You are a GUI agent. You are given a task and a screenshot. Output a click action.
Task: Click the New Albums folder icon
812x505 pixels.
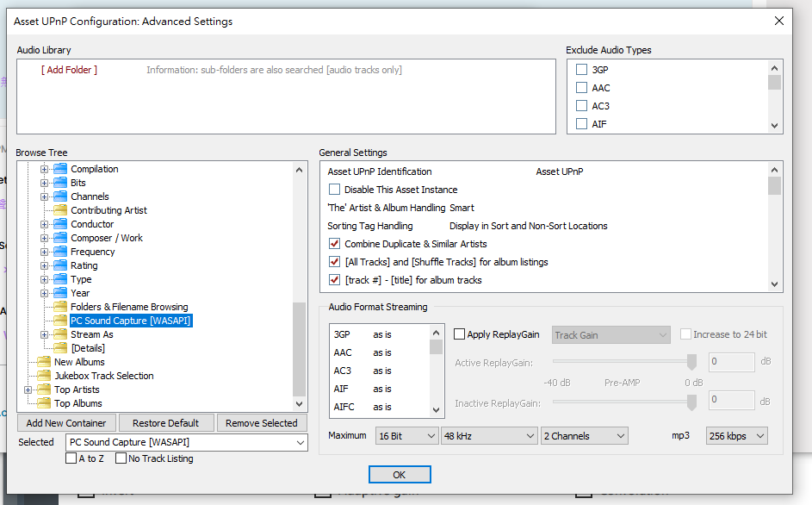[x=44, y=362]
